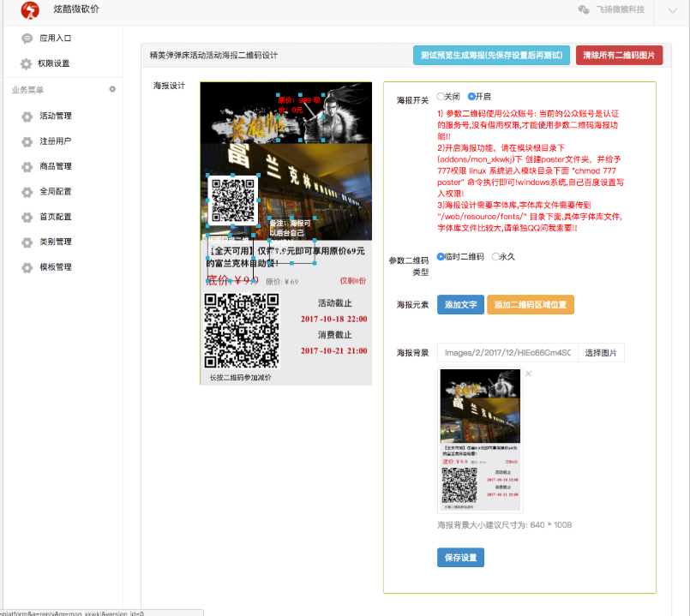Click the 飞扬微猴科技 account name
The height and width of the screenshot is (616, 690).
pyautogui.click(x=621, y=9)
